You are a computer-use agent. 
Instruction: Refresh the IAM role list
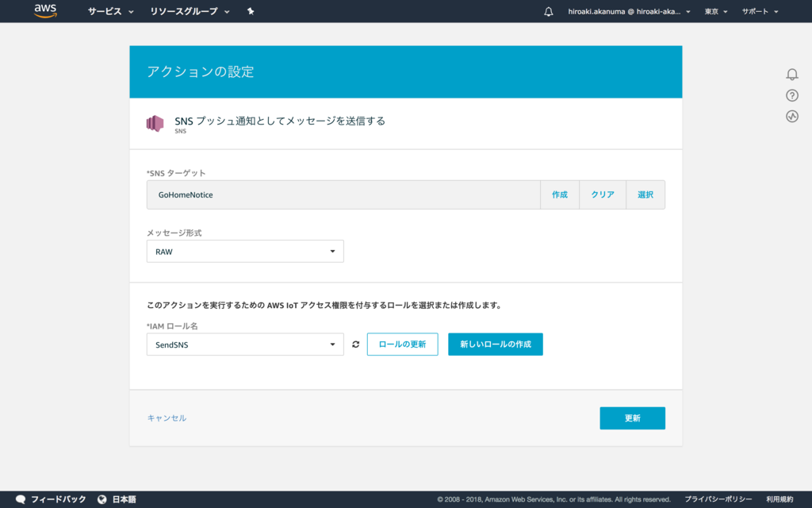pyautogui.click(x=354, y=344)
